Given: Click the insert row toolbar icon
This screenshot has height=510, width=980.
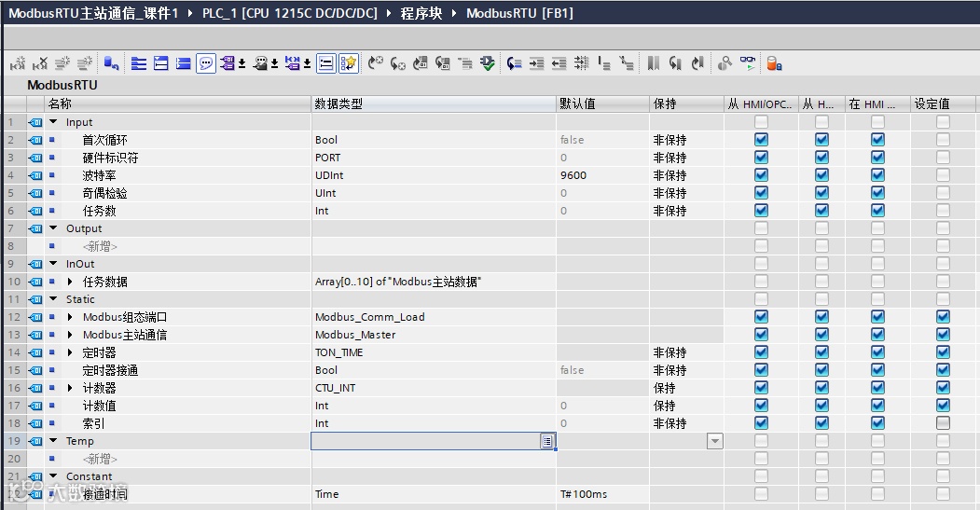Looking at the screenshot, I should pyautogui.click(x=62, y=63).
